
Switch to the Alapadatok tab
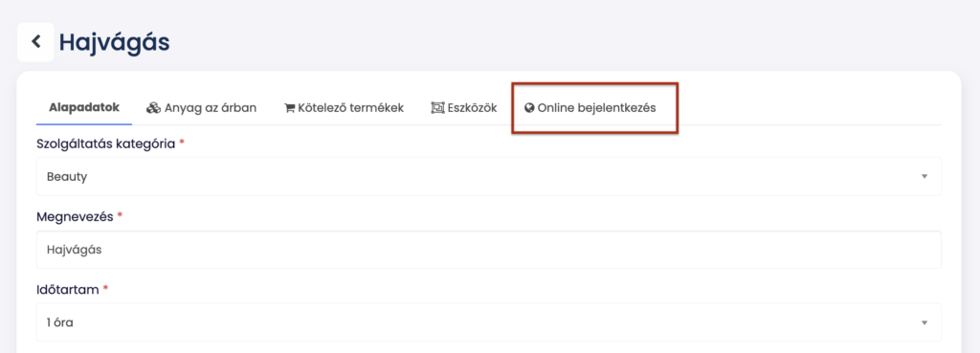[x=84, y=107]
